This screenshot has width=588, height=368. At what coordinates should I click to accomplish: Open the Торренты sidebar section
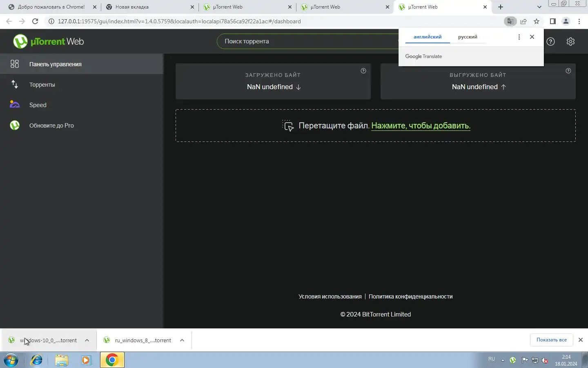point(82,84)
